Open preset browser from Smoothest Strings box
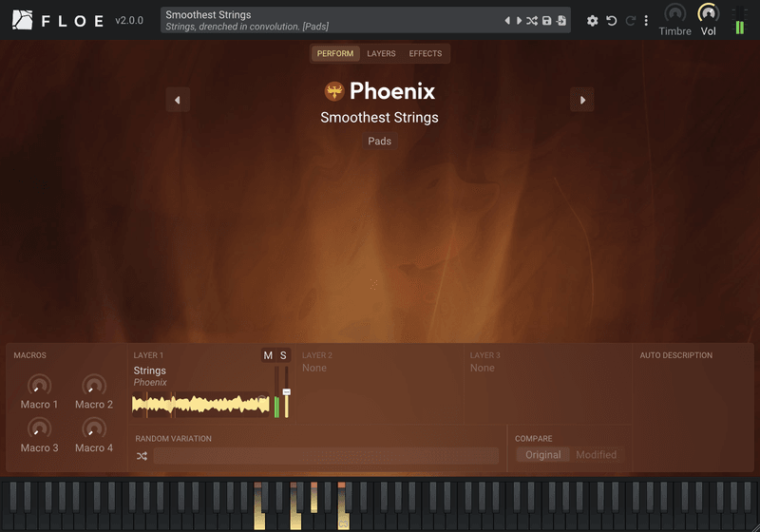The image size is (760, 532). (x=330, y=20)
